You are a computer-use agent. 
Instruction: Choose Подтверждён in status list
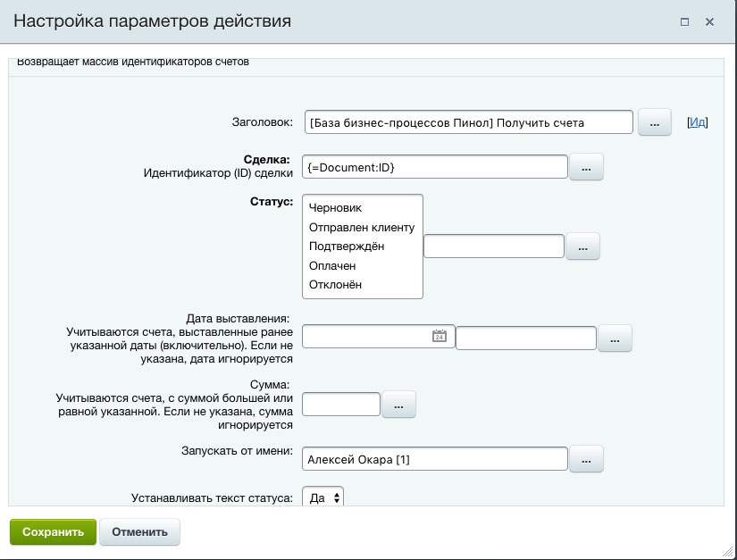[x=346, y=246]
